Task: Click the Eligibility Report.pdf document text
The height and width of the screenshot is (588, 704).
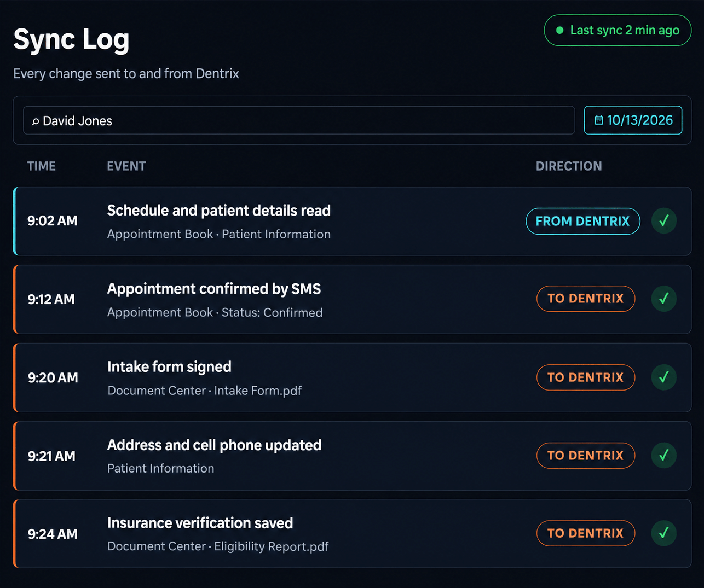Action: click(x=272, y=546)
